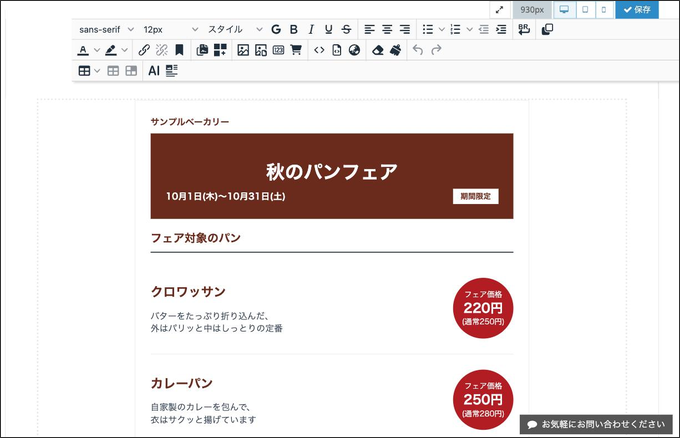The height and width of the screenshot is (438, 680).
Task: Click the 期間限定 label button
Action: (476, 196)
